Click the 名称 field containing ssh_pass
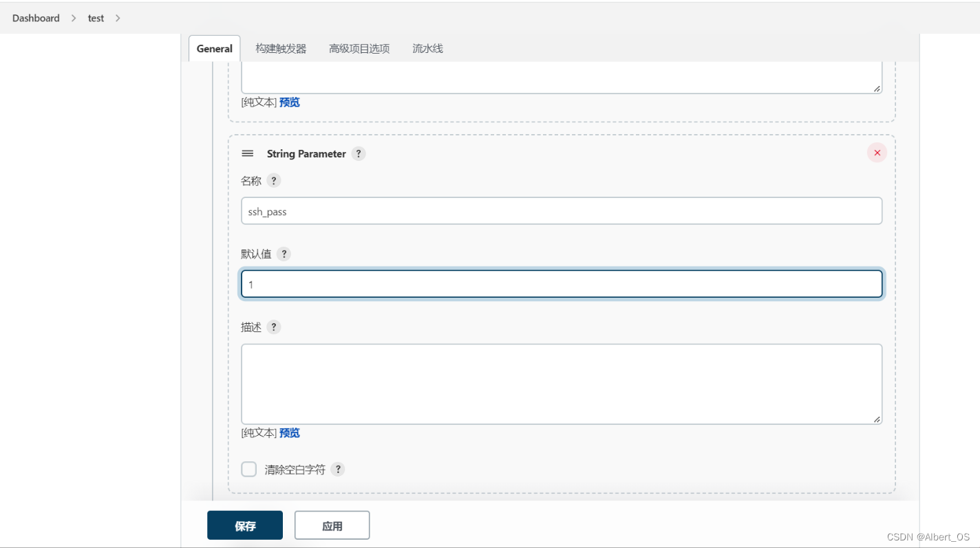980x548 pixels. 562,211
